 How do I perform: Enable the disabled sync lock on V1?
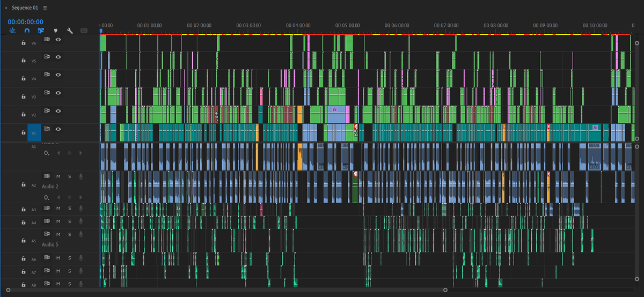(47, 129)
